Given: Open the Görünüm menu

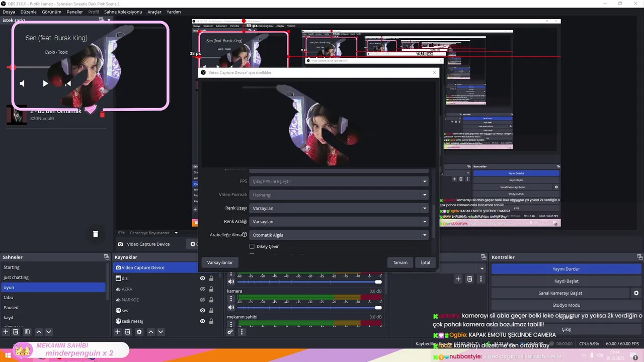Looking at the screenshot, I should tap(51, 12).
